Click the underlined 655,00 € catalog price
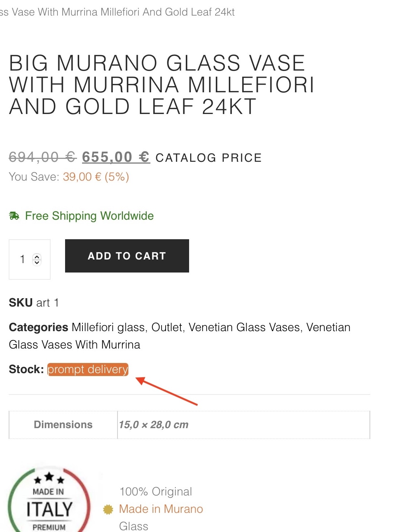This screenshot has width=397, height=532. 115,157
